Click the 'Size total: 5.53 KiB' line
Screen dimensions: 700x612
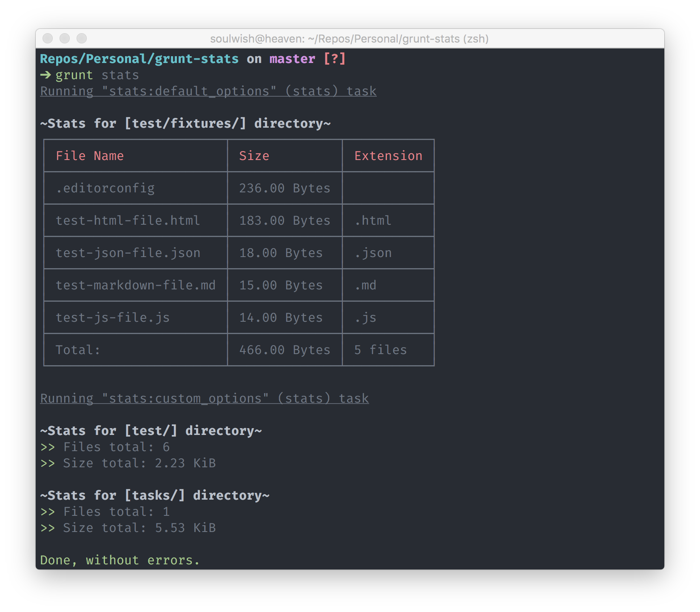pyautogui.click(x=128, y=528)
